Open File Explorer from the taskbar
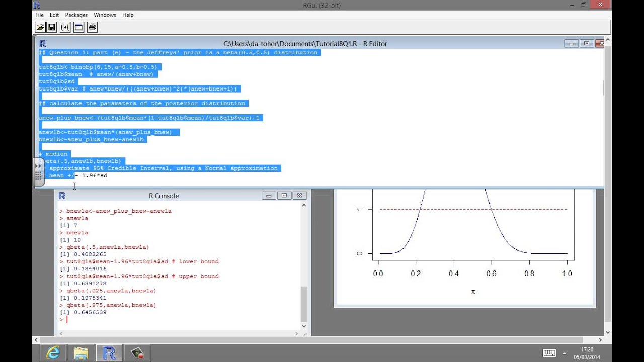Image resolution: width=644 pixels, height=362 pixels. [81, 353]
